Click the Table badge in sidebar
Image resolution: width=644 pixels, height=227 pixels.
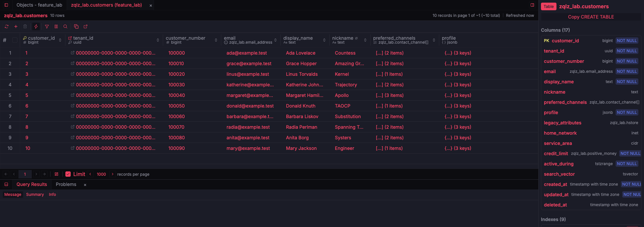point(549,7)
